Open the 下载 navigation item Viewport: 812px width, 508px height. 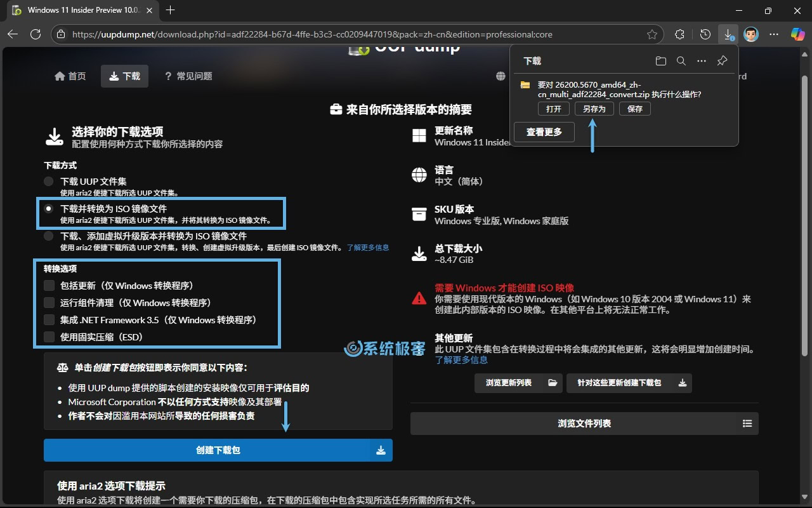click(125, 76)
